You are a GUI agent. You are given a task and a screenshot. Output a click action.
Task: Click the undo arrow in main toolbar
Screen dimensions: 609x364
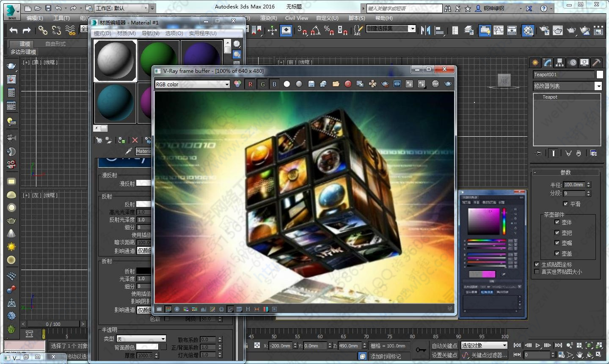tap(14, 30)
